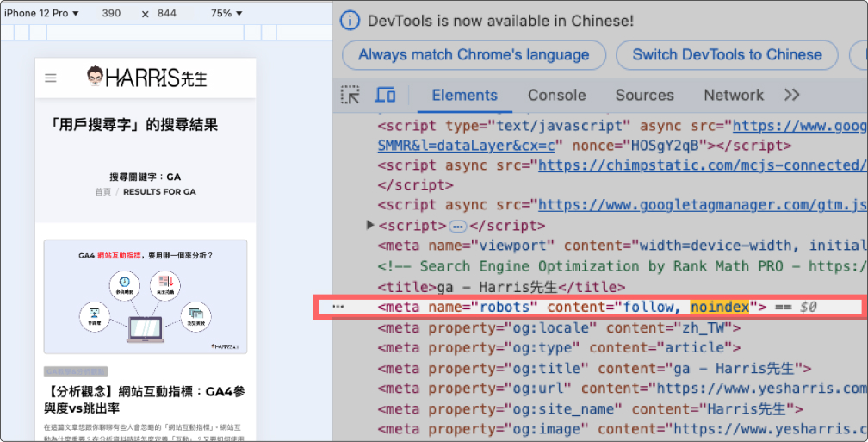Switch to the Sources tab
The height and width of the screenshot is (442, 868).
tap(644, 96)
